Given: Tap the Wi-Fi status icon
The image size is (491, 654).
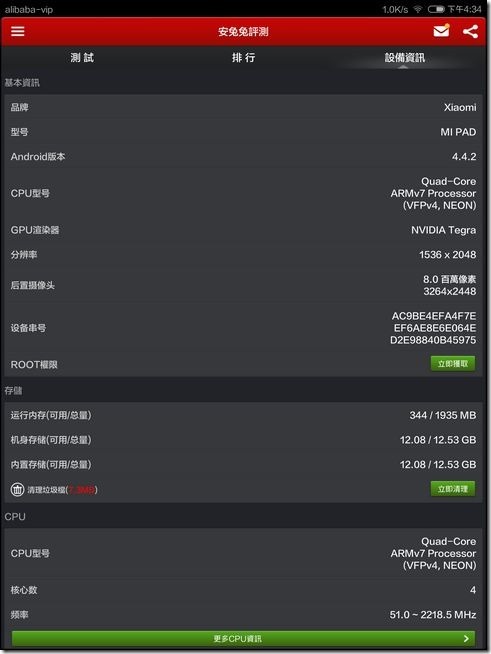Looking at the screenshot, I should point(417,9).
